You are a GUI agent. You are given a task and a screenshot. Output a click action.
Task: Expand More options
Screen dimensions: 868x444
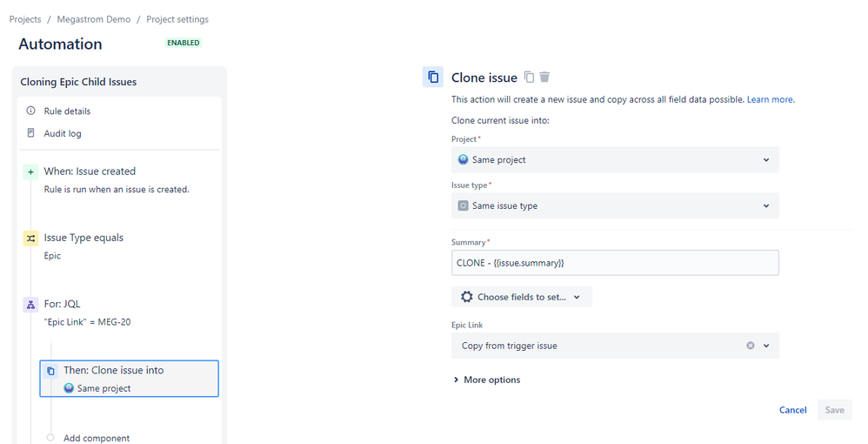pyautogui.click(x=486, y=380)
